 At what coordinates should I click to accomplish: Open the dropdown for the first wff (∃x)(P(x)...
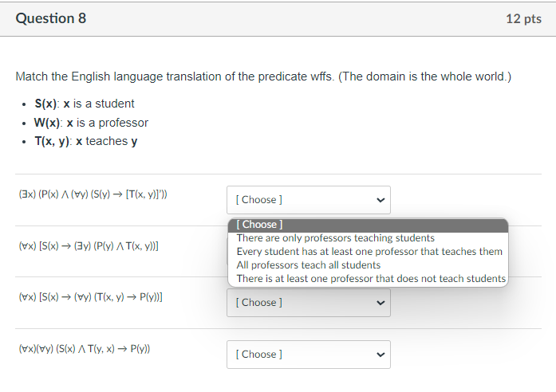309,200
